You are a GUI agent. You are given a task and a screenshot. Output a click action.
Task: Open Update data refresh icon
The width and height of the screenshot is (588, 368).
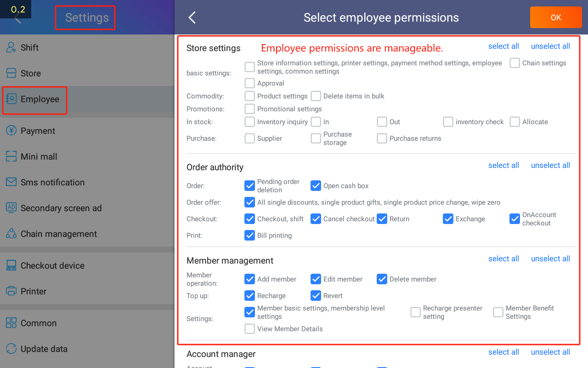pos(11,349)
